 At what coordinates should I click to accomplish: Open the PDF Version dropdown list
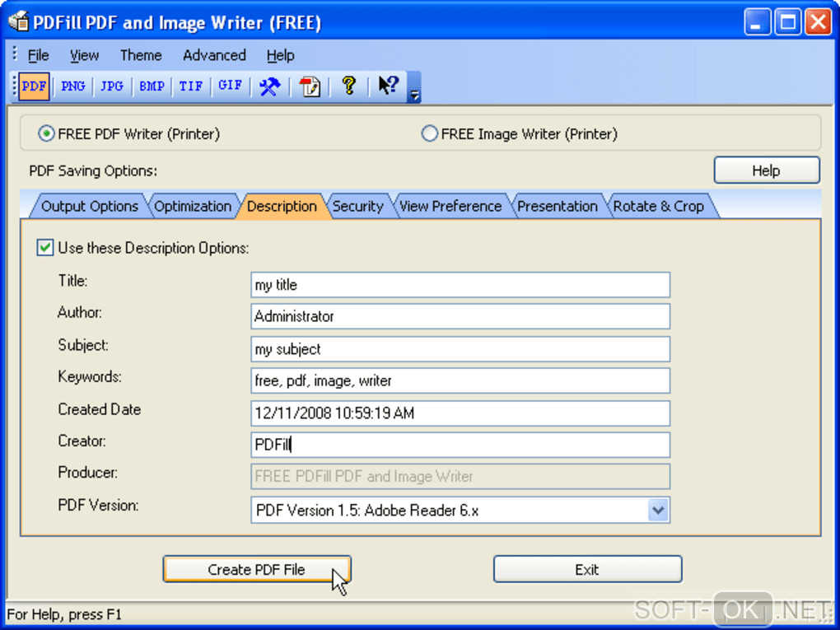[658, 510]
